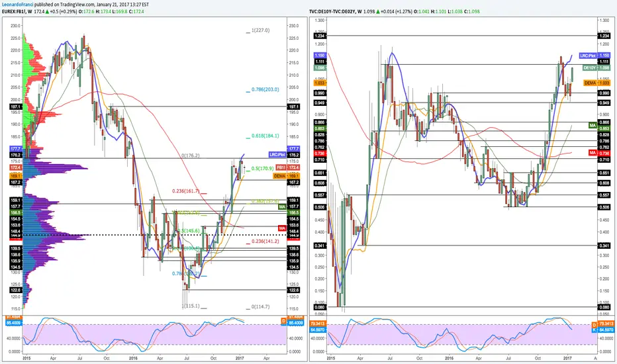
Task: Click the 0.236(161.7) Fibonacci level label
Action: pyautogui.click(x=186, y=191)
